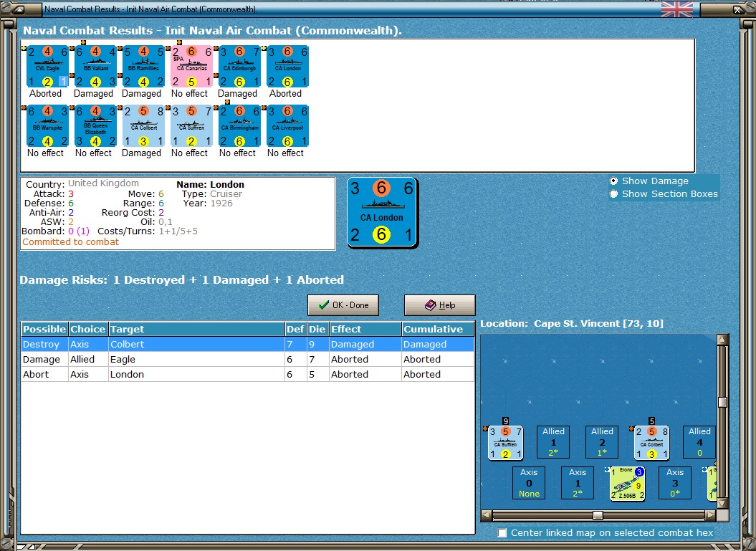Click CA Suffren counter on the map
Viewport: 756px width, 551px height.
(x=505, y=443)
